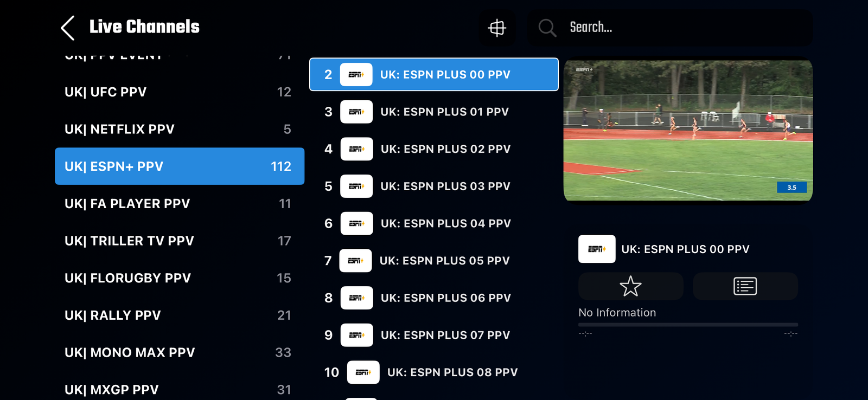Play channel 6 ESPN PLUS 04 PPV
The width and height of the screenshot is (868, 400).
click(434, 223)
